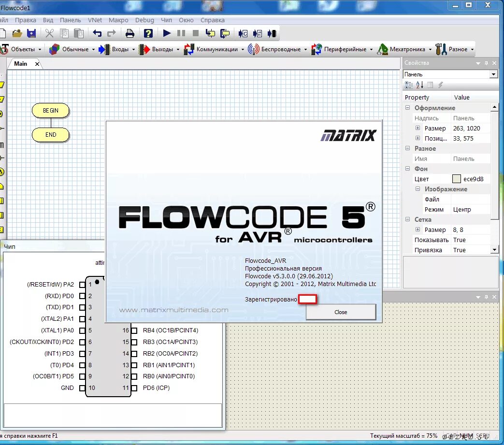This screenshot has height=445, width=504.
Task: Open the Разное components icon
Action: (441, 49)
